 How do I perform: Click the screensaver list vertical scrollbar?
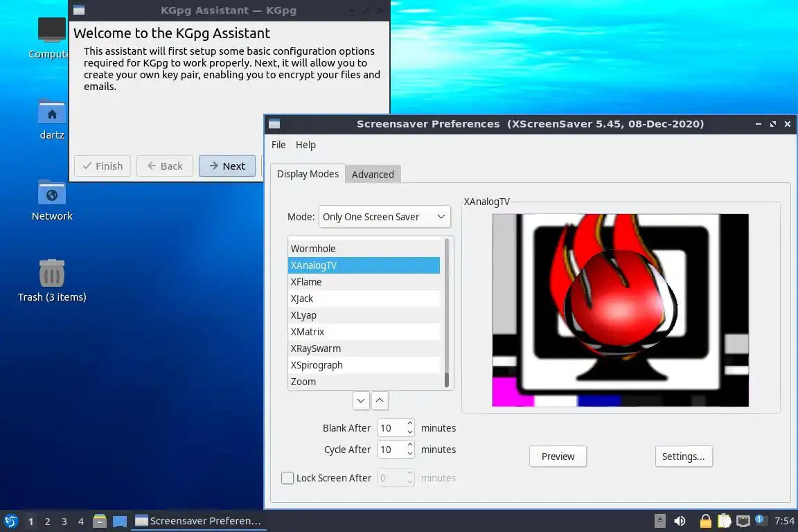tap(447, 313)
